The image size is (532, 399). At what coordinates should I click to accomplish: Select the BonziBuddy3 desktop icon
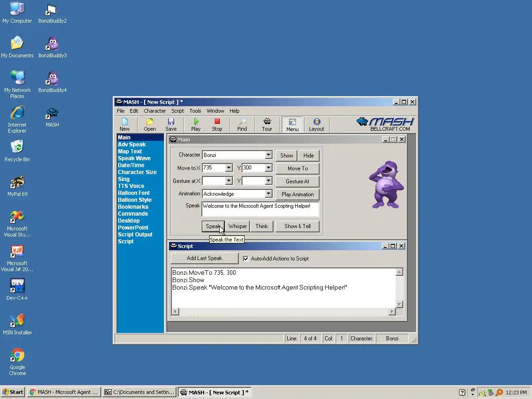[x=52, y=48]
